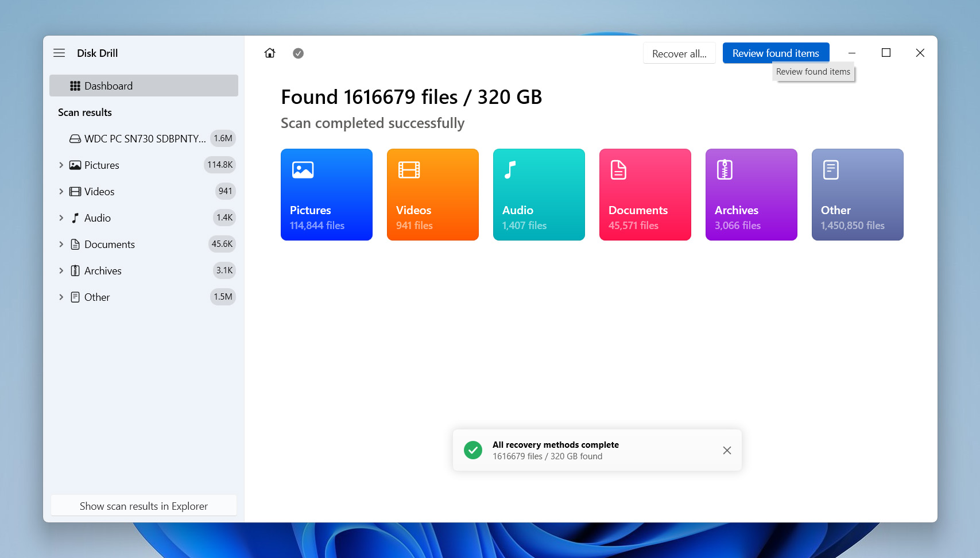This screenshot has height=558, width=980.
Task: Click the Recover all button
Action: pos(679,53)
